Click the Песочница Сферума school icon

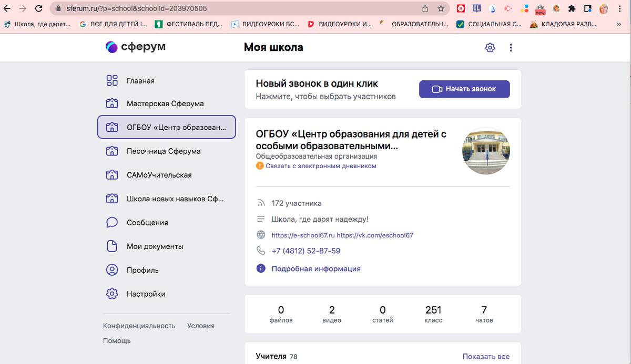[x=112, y=151]
